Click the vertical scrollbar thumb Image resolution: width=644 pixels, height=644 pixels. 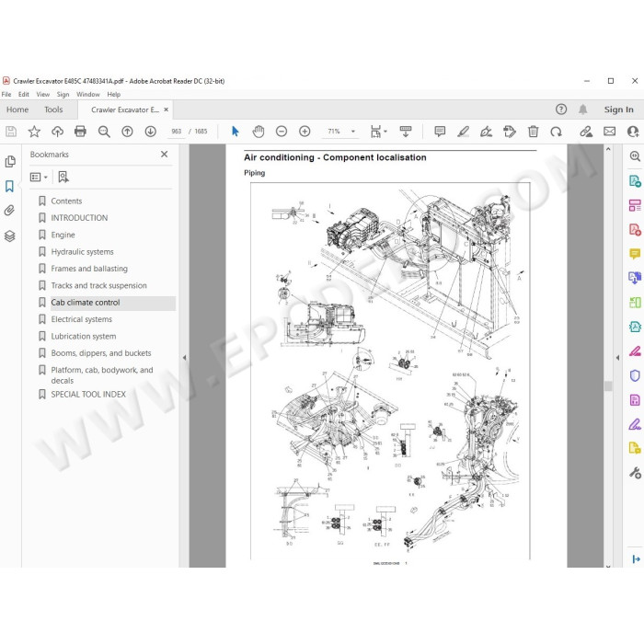608,385
